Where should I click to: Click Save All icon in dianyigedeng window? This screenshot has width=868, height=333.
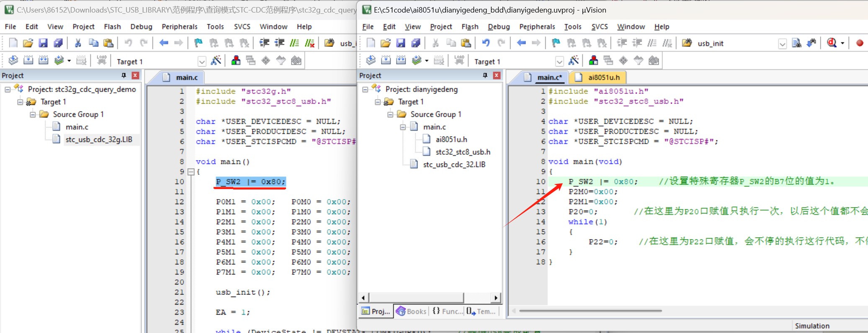(416, 43)
